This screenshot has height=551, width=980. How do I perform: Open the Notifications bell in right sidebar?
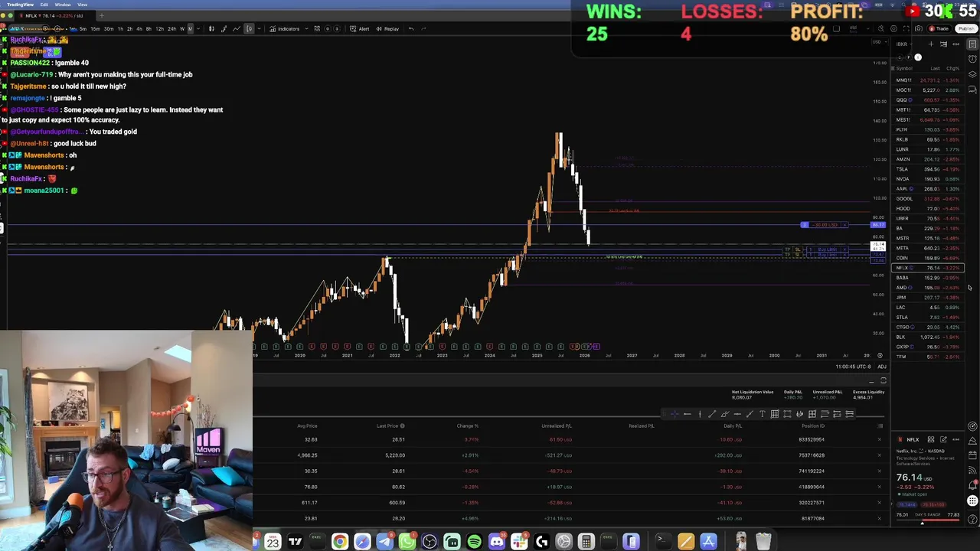coord(972,484)
